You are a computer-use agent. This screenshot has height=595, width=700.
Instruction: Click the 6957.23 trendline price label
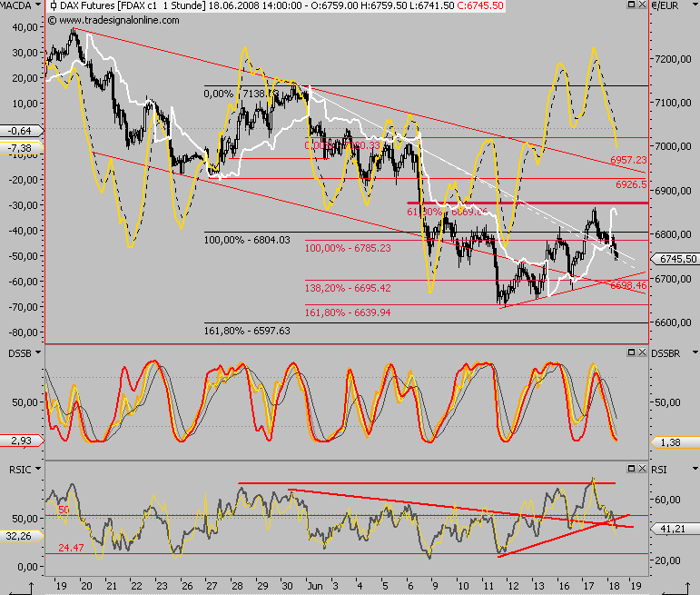pos(628,160)
